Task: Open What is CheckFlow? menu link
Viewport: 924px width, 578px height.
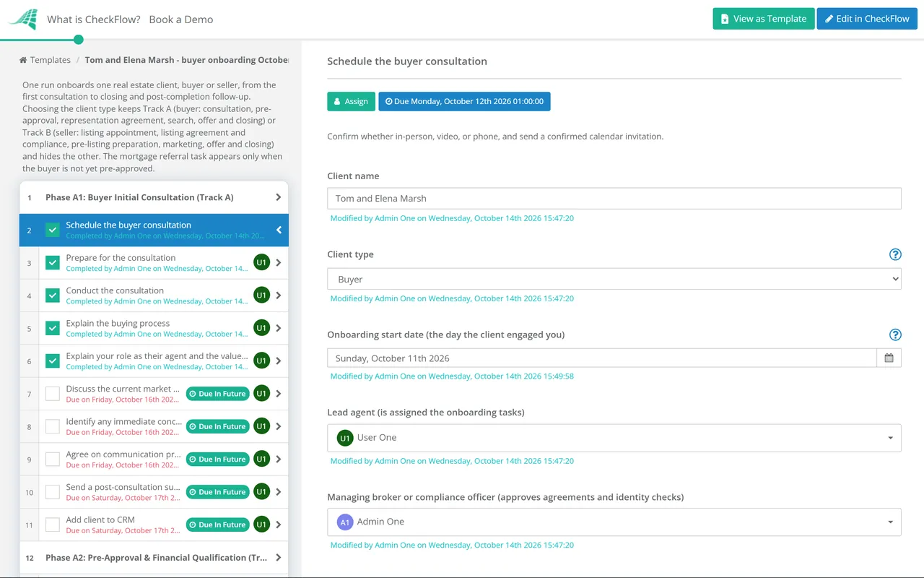Action: pos(94,20)
